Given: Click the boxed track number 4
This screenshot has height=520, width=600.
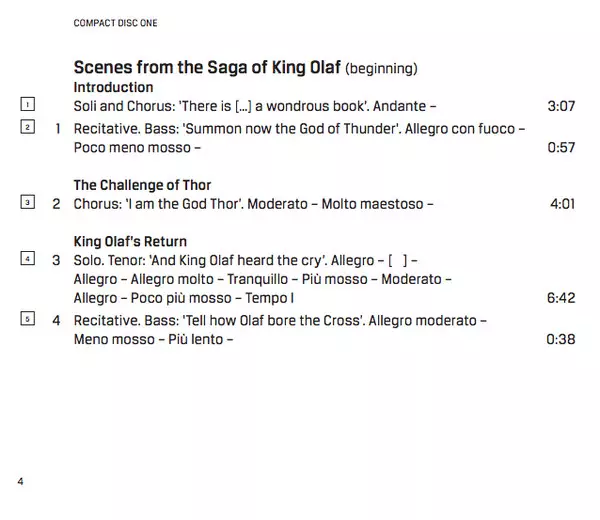Looking at the screenshot, I should pyautogui.click(x=27, y=259).
